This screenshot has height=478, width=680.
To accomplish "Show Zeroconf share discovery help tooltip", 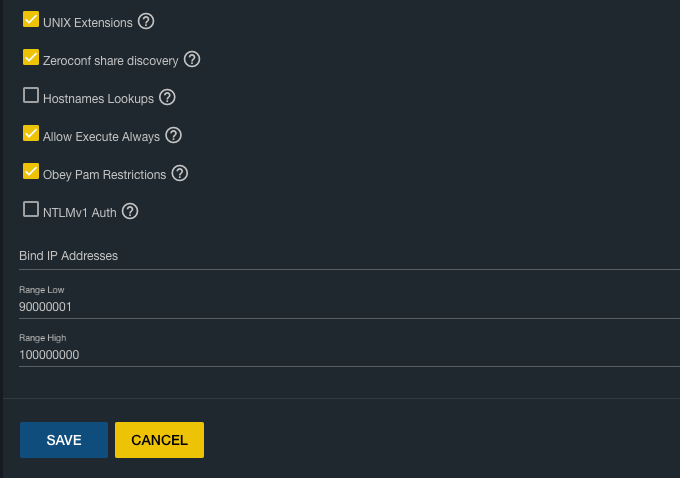I will click(192, 59).
